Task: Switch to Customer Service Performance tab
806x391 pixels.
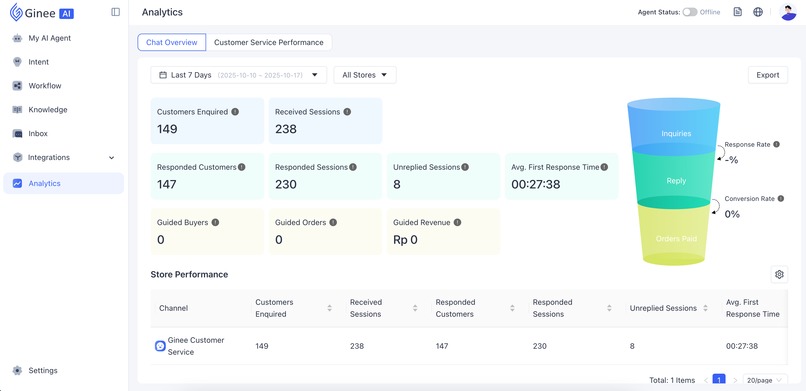Action: pos(269,42)
